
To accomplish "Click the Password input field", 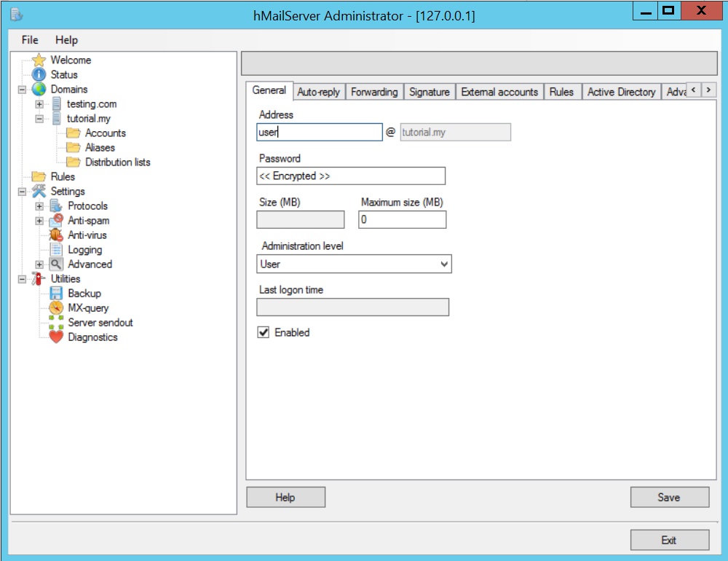I will tap(351, 176).
